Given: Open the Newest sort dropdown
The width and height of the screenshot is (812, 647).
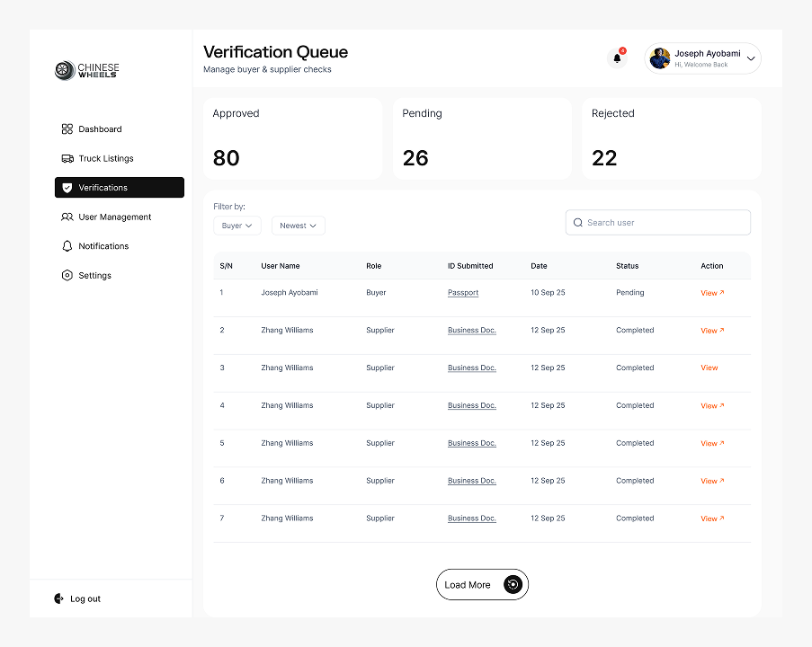Looking at the screenshot, I should [x=298, y=226].
